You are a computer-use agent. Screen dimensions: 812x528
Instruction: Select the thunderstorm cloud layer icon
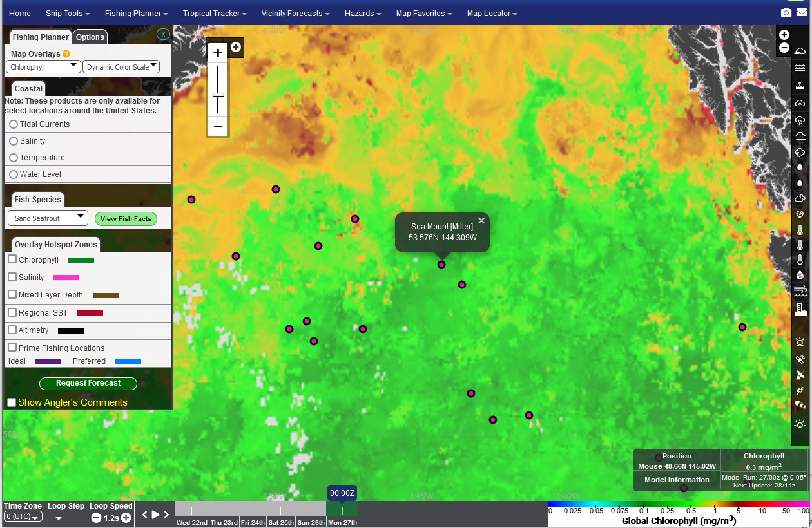click(x=800, y=153)
